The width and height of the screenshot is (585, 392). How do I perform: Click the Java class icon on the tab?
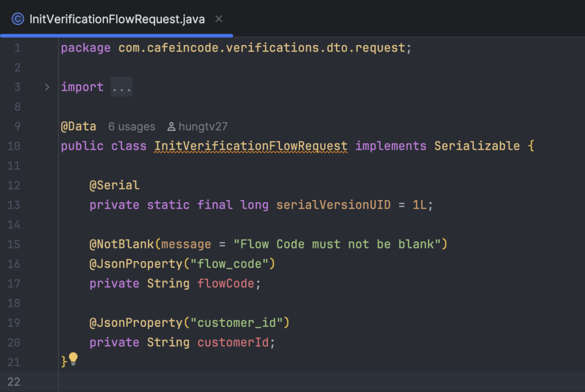tap(18, 19)
